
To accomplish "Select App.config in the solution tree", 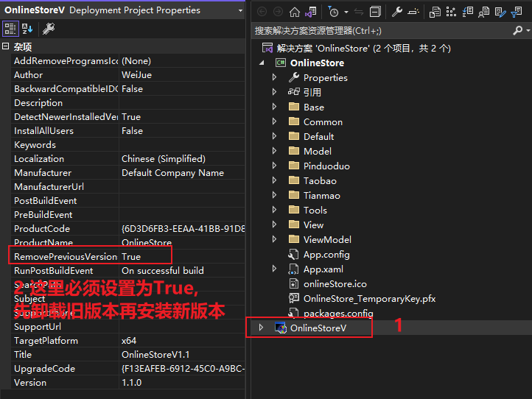I will click(326, 254).
